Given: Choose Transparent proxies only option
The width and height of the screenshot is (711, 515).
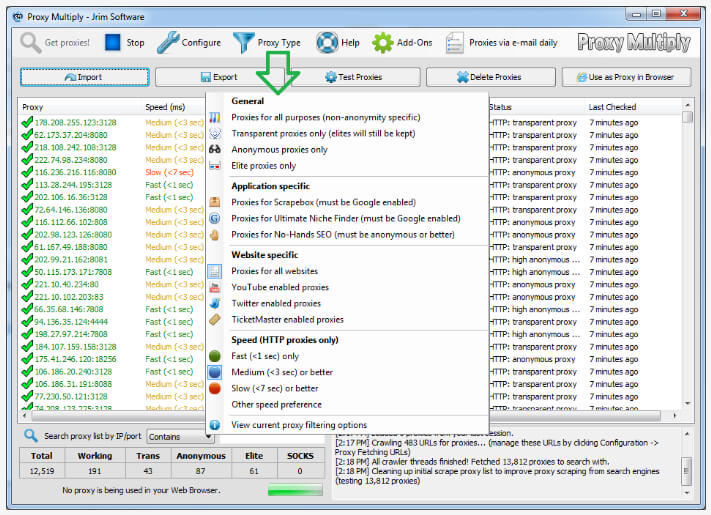Looking at the screenshot, I should pos(323,134).
